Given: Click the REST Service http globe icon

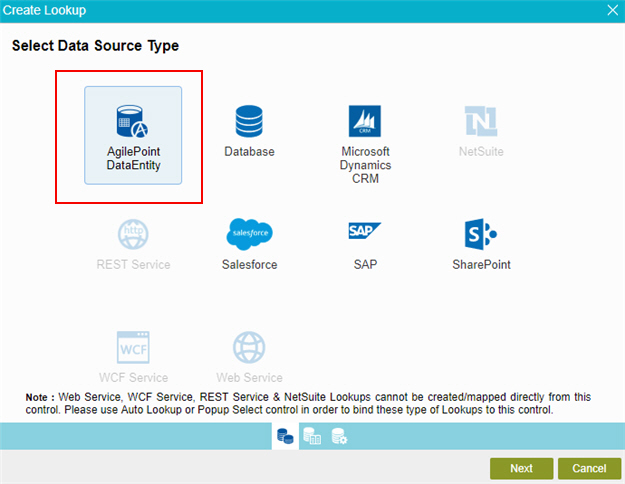Looking at the screenshot, I should [133, 234].
